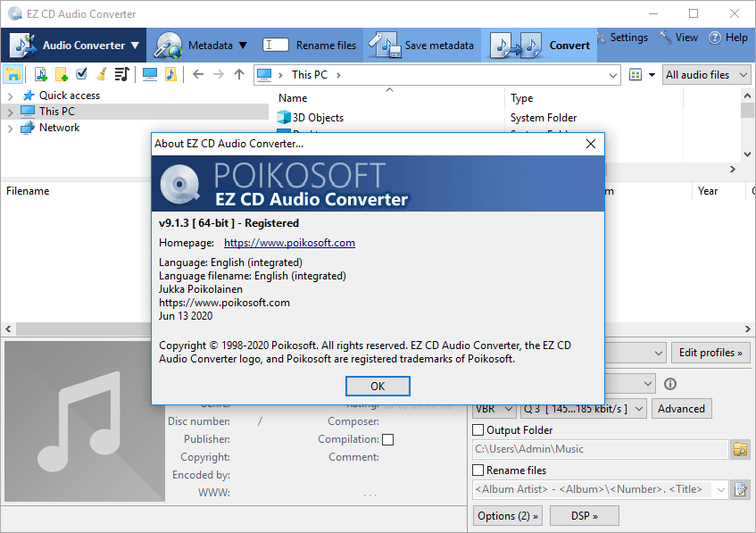This screenshot has width=756, height=533.
Task: Expand the Network tree node
Action: click(x=10, y=129)
